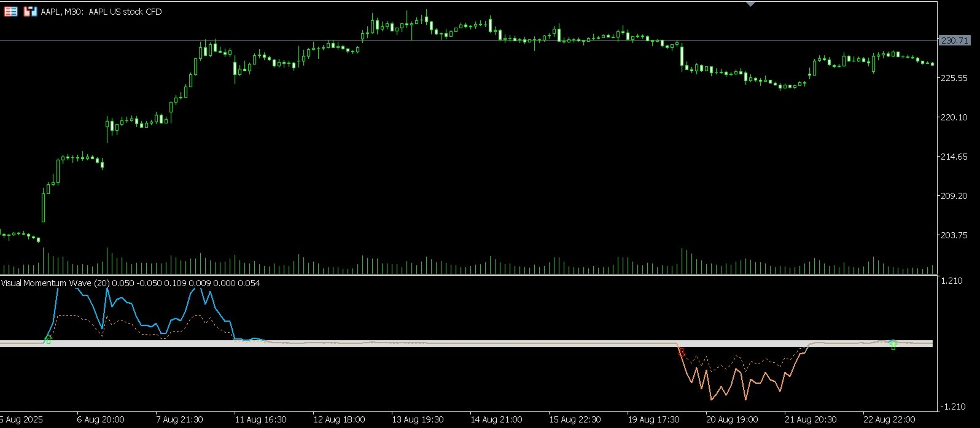Click the '7 Aug 21:30' time axis label
This screenshot has width=980, height=428.
click(179, 420)
